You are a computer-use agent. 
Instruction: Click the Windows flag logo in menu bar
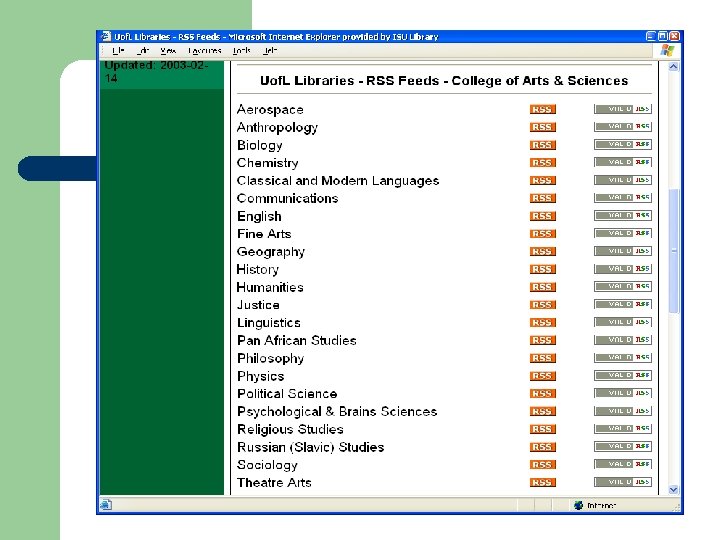click(667, 51)
